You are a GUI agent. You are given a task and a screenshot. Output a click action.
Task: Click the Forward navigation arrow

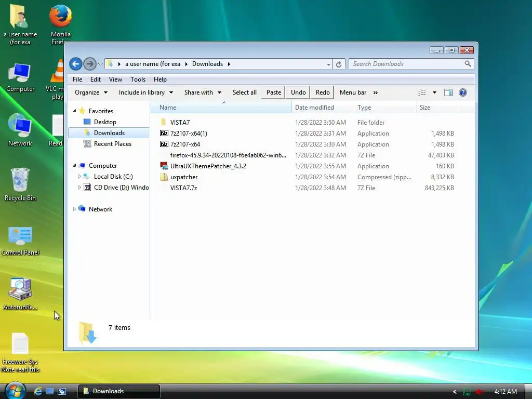[90, 64]
